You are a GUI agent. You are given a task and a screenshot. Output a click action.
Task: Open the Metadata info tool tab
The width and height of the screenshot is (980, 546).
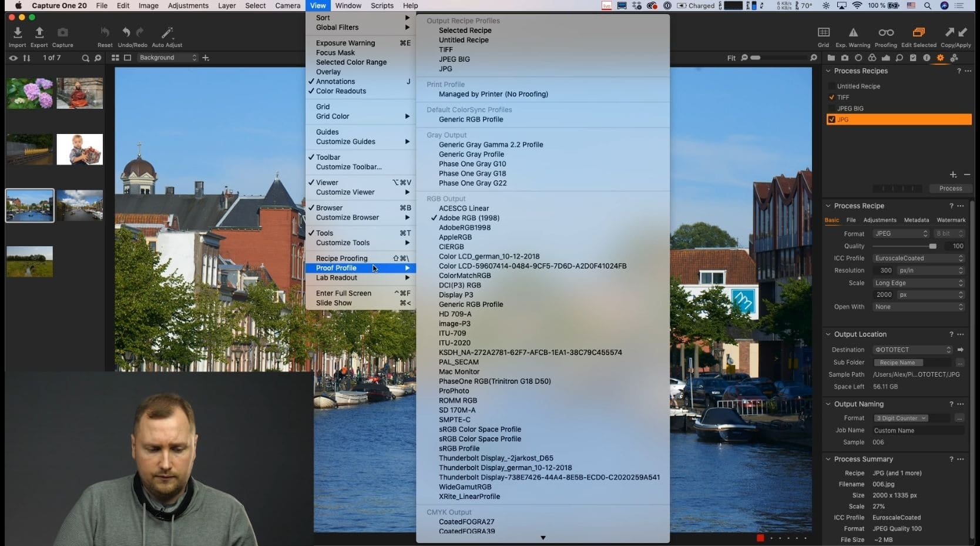pyautogui.click(x=927, y=58)
